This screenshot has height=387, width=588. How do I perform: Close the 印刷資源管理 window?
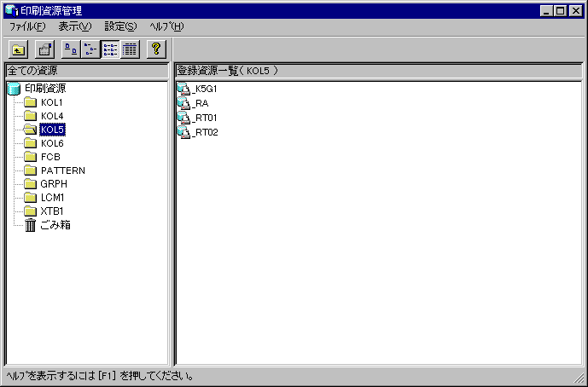point(575,11)
